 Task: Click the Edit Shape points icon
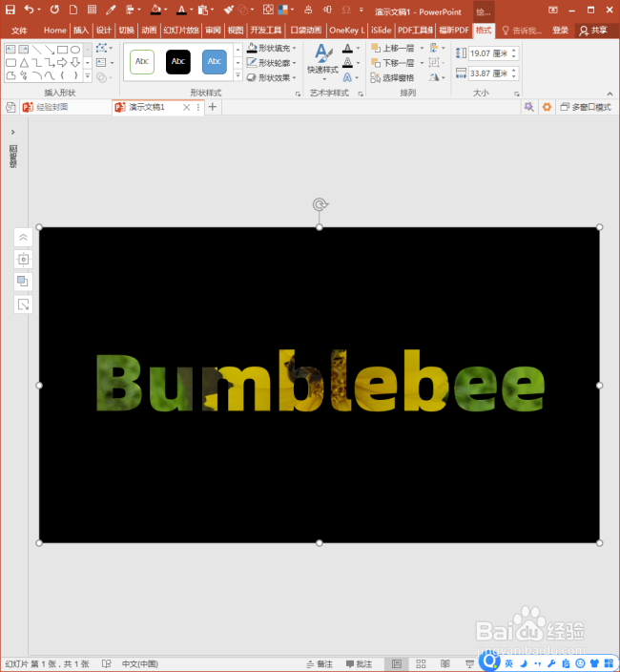click(x=102, y=48)
